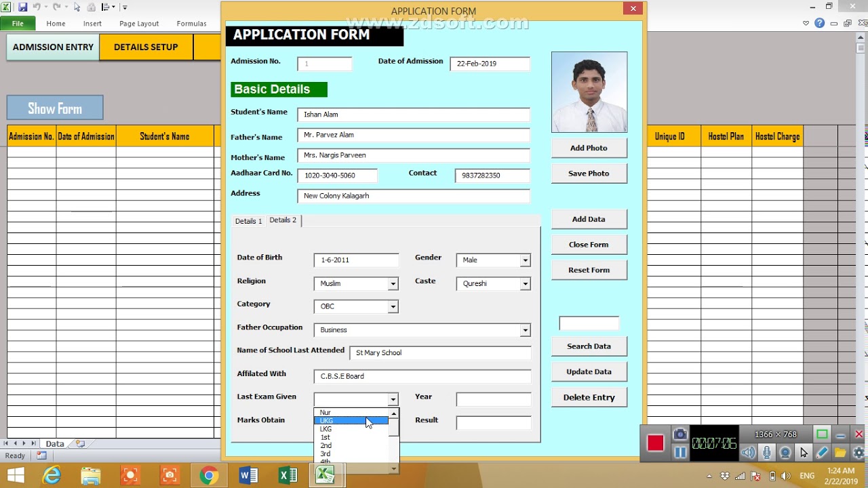Screen dimensions: 868x488
Task: Open the Home ribbon tab
Action: pos(56,23)
